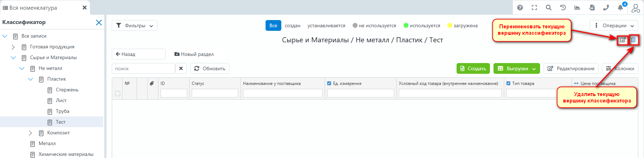Select the 'используется' status filter
Screen dimensions: 644x158
pyautogui.click(x=422, y=25)
